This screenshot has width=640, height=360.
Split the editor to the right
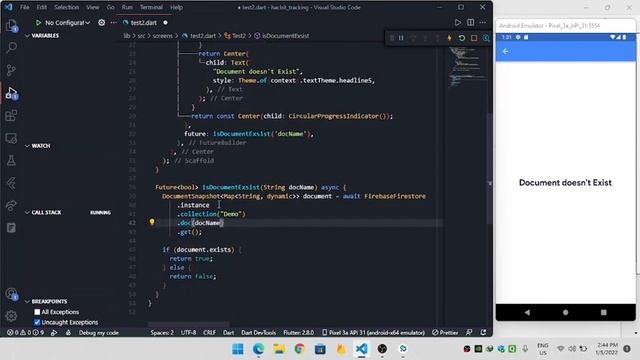pyautogui.click(x=471, y=22)
